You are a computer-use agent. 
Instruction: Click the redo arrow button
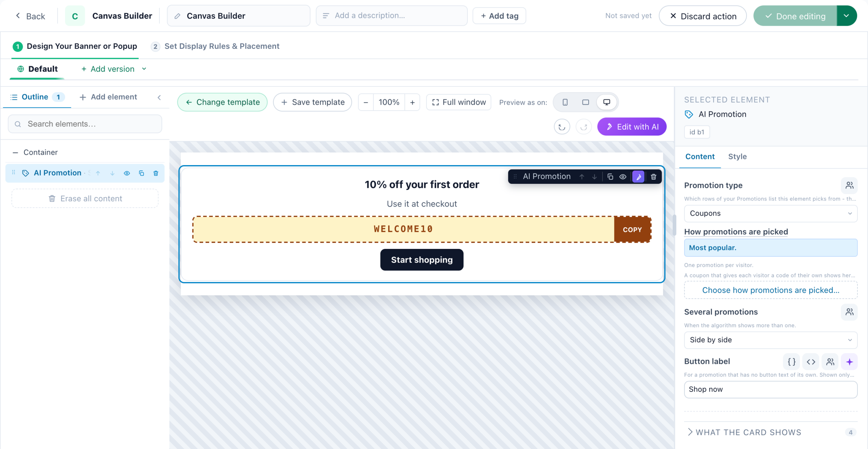point(584,127)
